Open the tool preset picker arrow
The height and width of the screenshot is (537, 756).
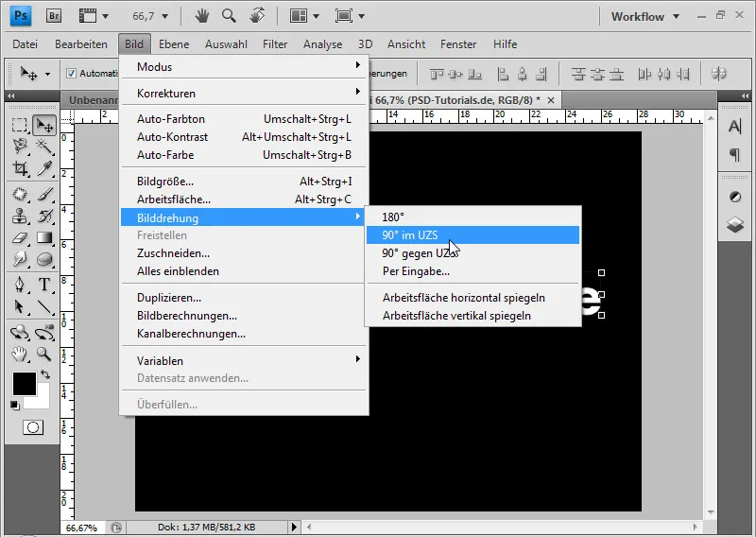tap(48, 74)
